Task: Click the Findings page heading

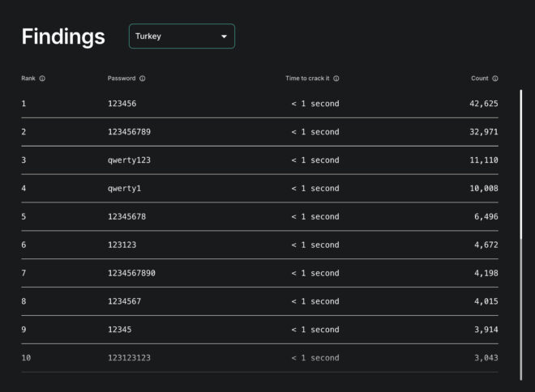Action: [63, 36]
